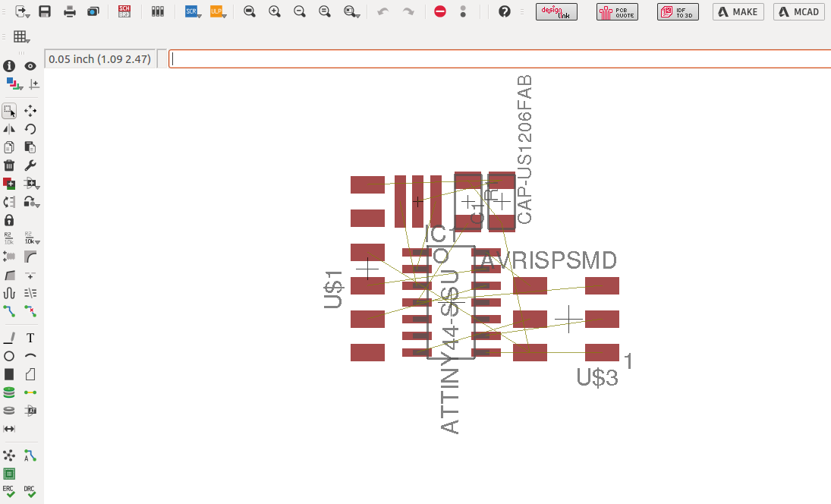Open CAM processor icon

93,11
